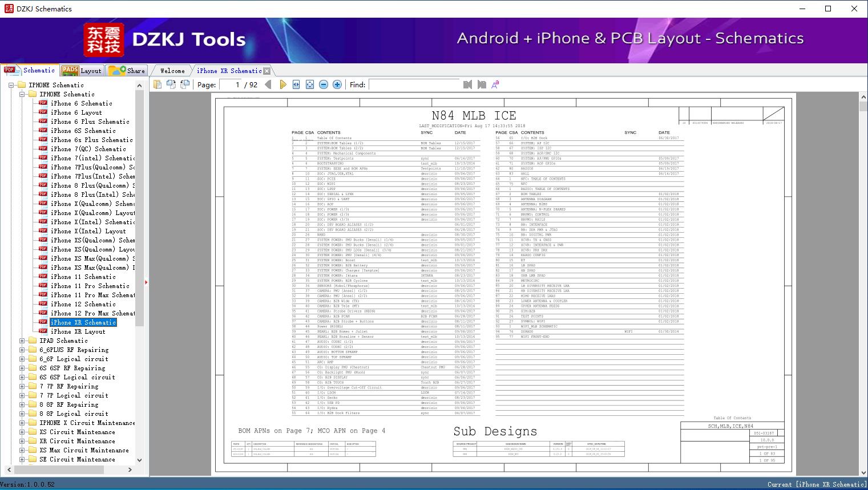Open iPhone 7(QC) Schematic
The width and height of the screenshot is (868, 490).
[x=88, y=149]
